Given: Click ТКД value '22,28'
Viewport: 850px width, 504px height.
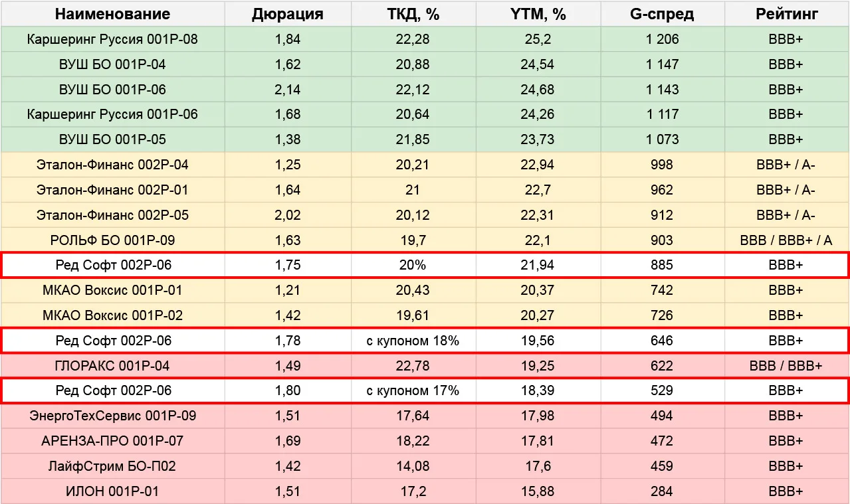Looking at the screenshot, I should (413, 39).
